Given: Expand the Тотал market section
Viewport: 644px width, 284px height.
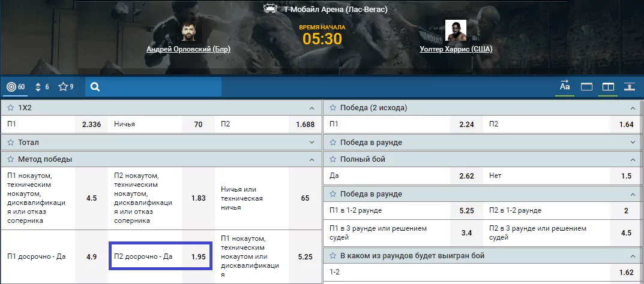Looking at the screenshot, I should (x=311, y=143).
